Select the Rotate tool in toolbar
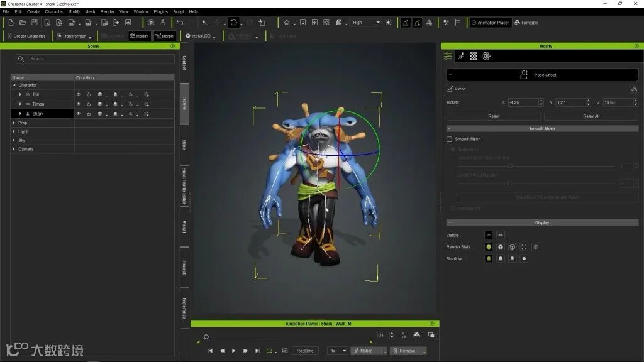644x362 pixels. (x=233, y=23)
